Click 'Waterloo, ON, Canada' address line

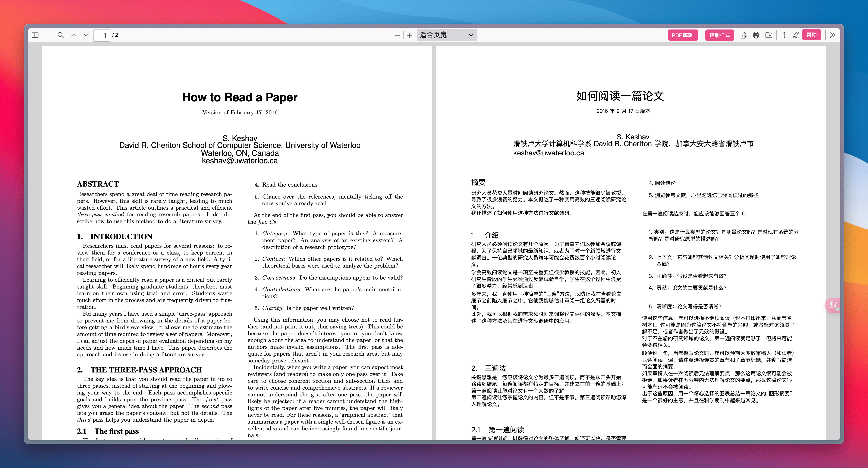pyautogui.click(x=240, y=153)
